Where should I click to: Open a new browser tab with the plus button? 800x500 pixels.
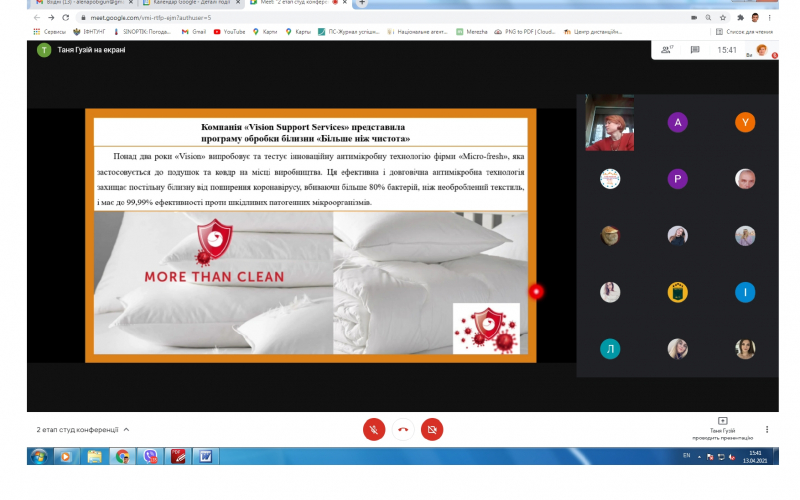[361, 3]
